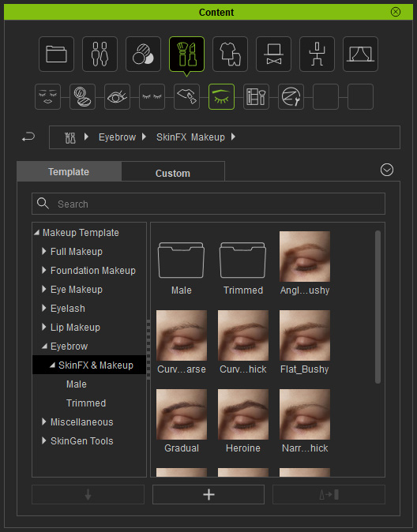Open the Trimmed folder thumbnail

click(x=242, y=260)
